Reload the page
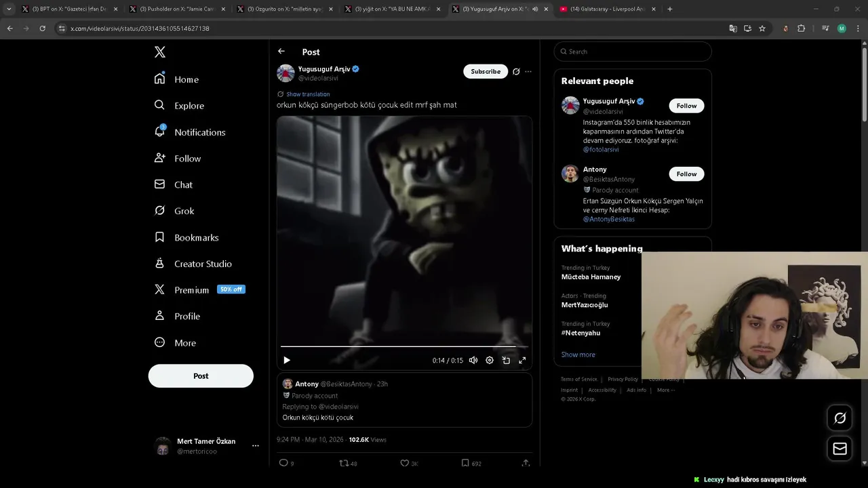The height and width of the screenshot is (488, 868). (x=42, y=28)
